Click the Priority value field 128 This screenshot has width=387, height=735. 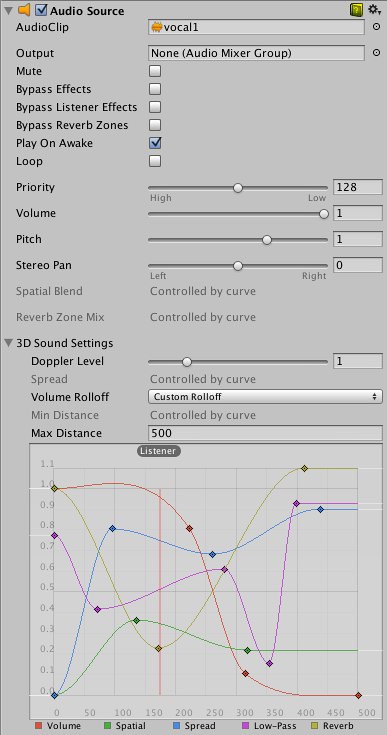[358, 187]
